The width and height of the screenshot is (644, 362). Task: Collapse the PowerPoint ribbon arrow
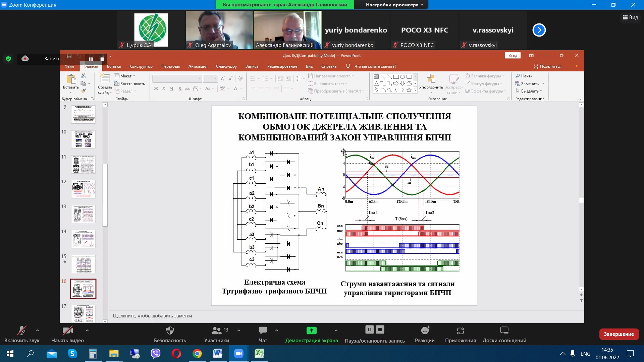pos(580,99)
